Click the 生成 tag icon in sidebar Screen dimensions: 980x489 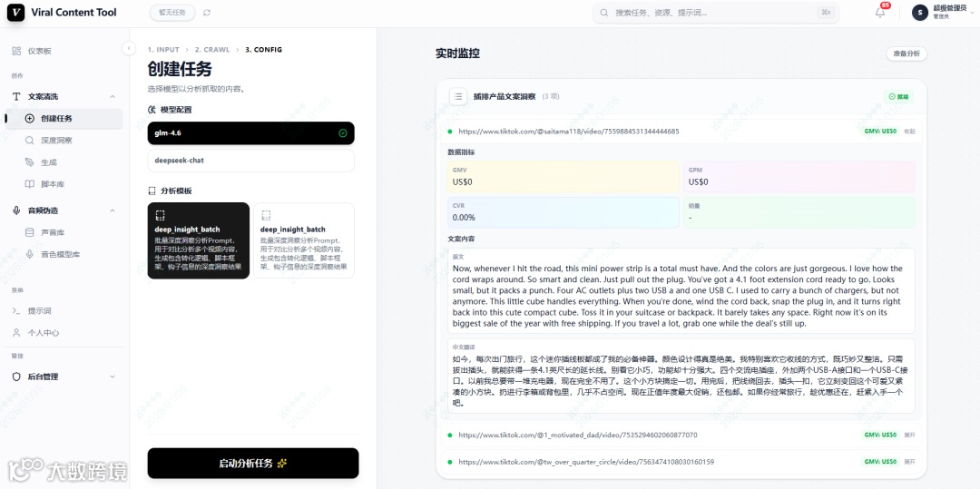pos(29,162)
